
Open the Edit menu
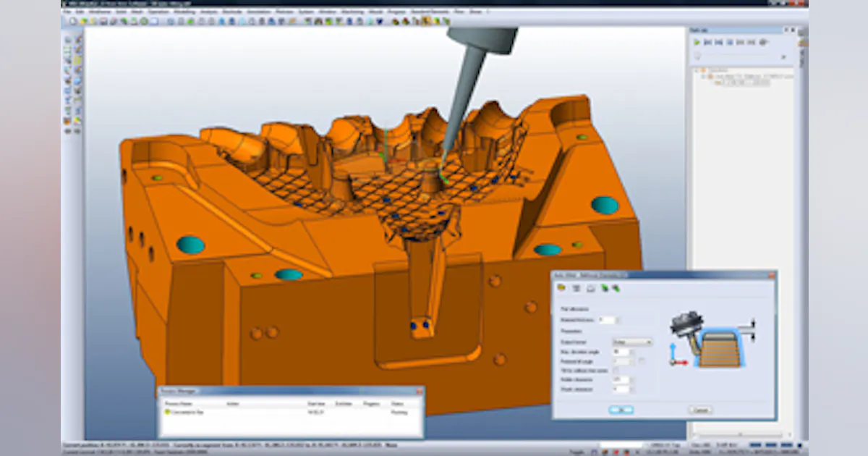pos(80,12)
